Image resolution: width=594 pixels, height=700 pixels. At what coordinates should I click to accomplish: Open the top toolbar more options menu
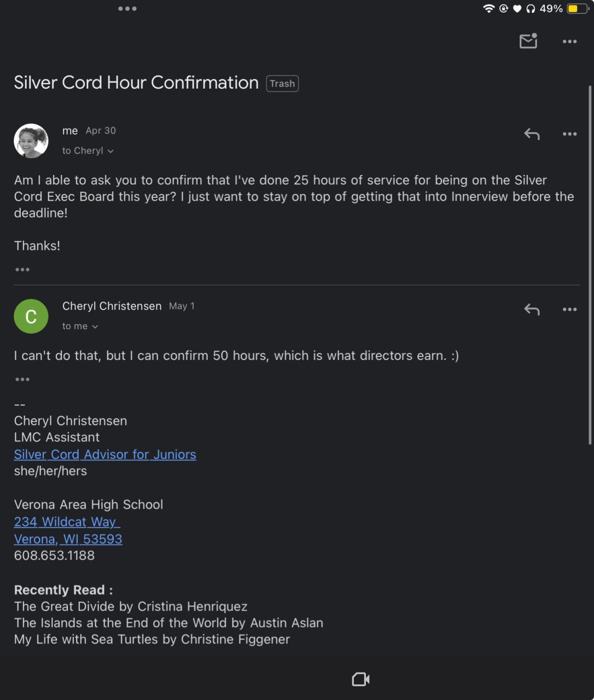pyautogui.click(x=569, y=42)
